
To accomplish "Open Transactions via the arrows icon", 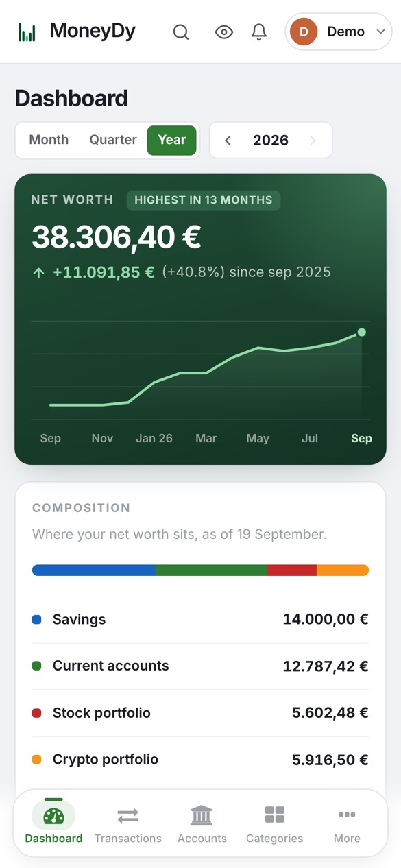I will click(x=128, y=815).
